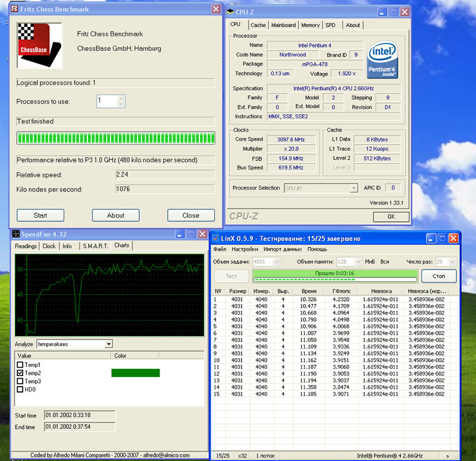Minimize the SpeedFan window

click(180, 234)
